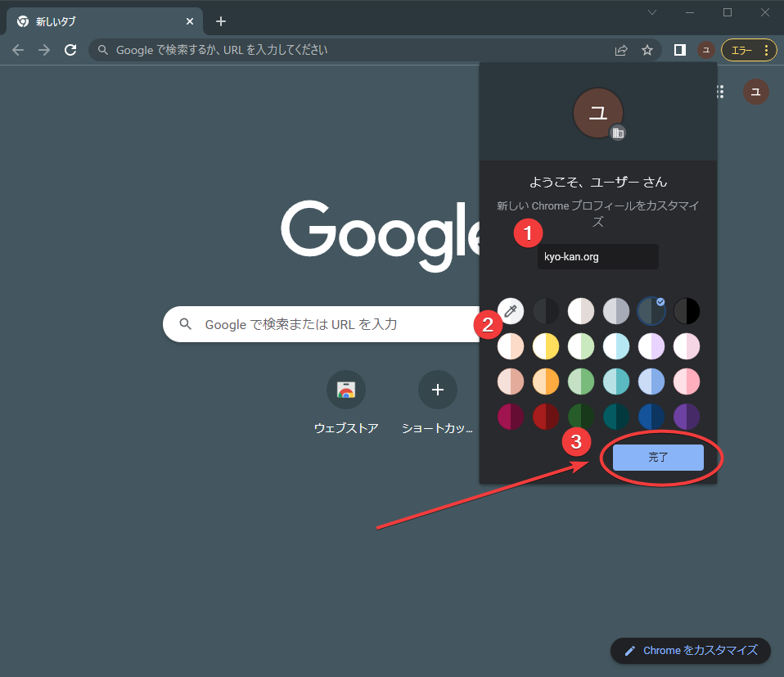The height and width of the screenshot is (677, 784).
Task: Choose the yellow theme swatch
Action: point(546,346)
